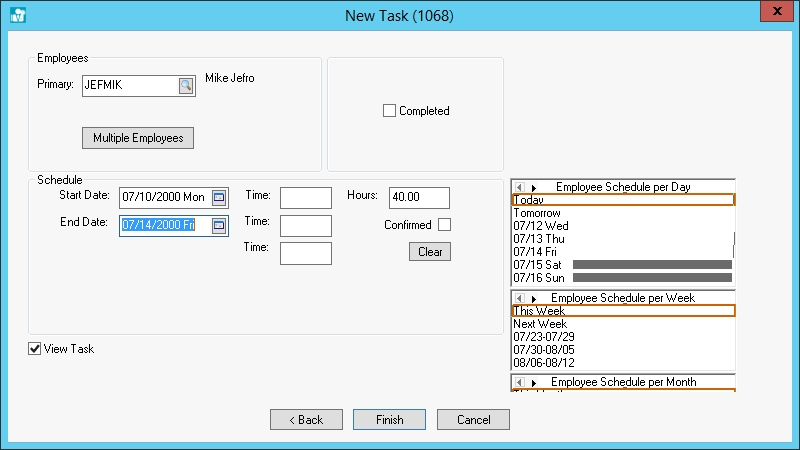
Task: Go to next week in Schedule per Week
Action: coord(534,298)
